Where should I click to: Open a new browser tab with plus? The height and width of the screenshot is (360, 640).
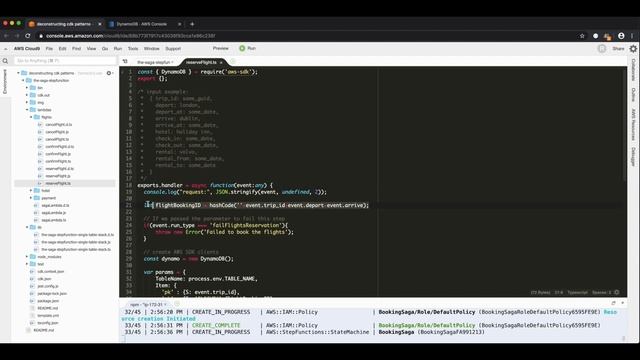[x=192, y=24]
